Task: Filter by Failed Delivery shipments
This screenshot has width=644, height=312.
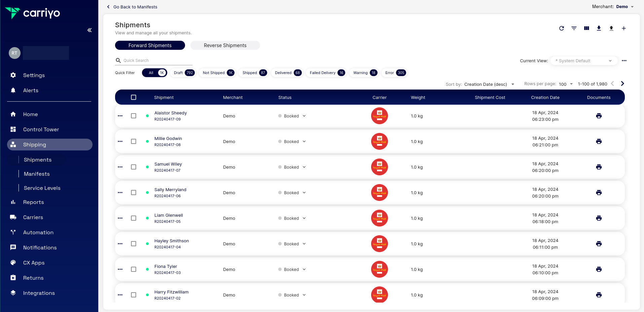Action: (x=326, y=73)
